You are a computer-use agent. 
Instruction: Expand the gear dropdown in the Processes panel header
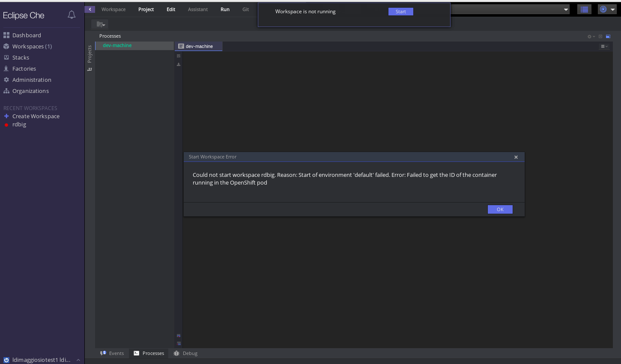click(x=591, y=36)
